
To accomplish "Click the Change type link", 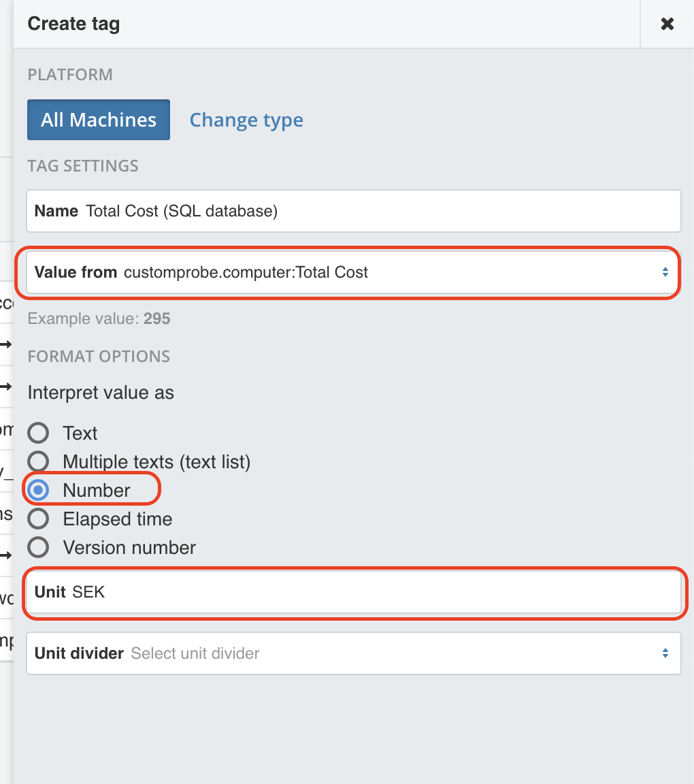I will (246, 120).
